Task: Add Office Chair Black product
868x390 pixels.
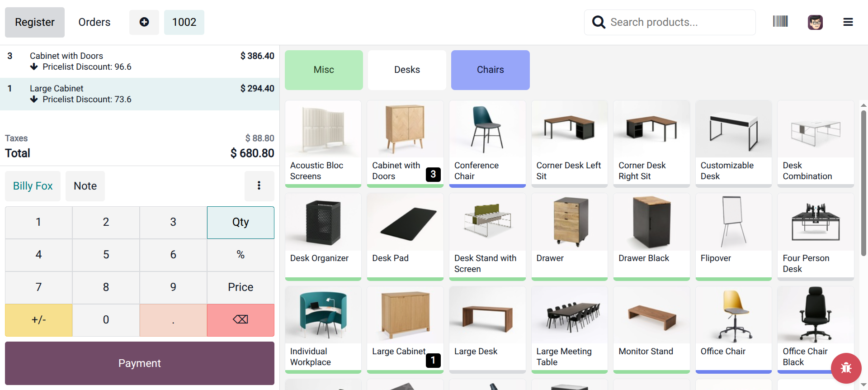Action: click(x=815, y=329)
